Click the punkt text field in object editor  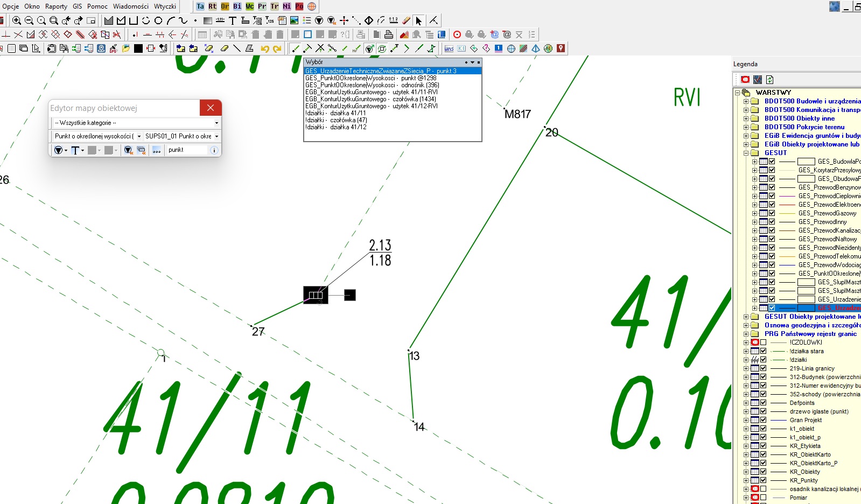[x=186, y=150]
